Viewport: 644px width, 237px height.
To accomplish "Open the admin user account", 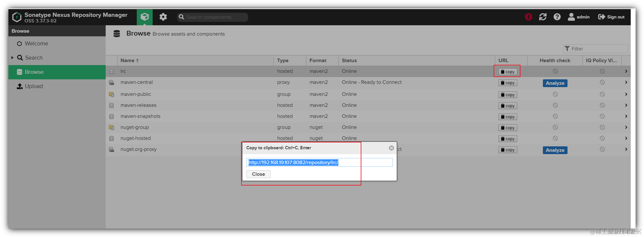I will 579,17.
